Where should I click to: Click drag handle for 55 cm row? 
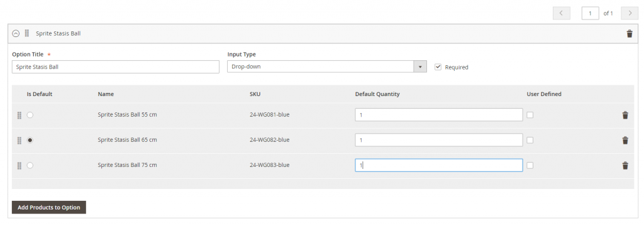click(19, 116)
